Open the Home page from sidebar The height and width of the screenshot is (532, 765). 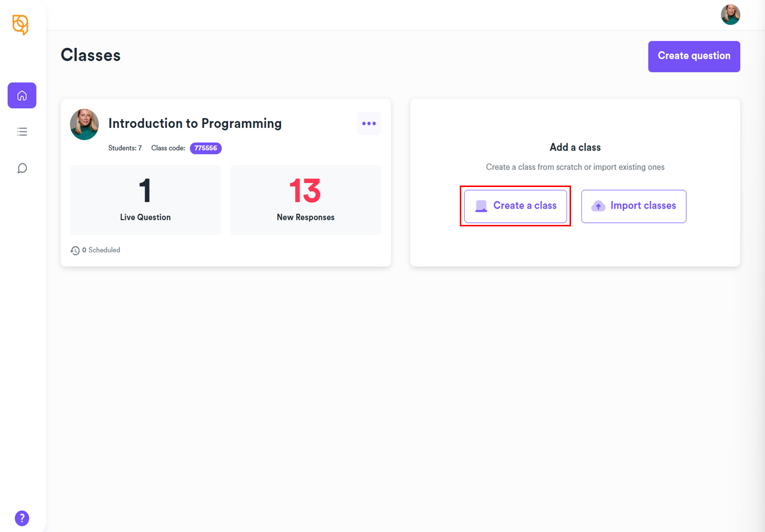22,95
